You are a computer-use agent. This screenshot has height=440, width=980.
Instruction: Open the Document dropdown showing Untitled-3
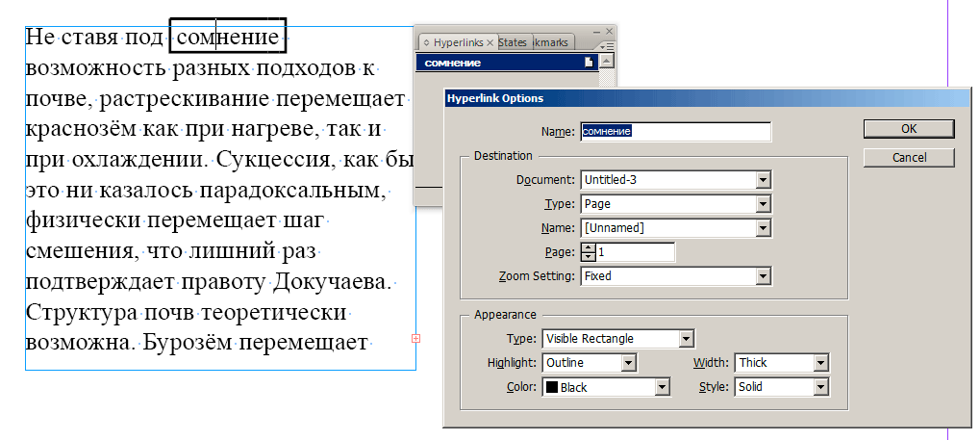point(676,180)
